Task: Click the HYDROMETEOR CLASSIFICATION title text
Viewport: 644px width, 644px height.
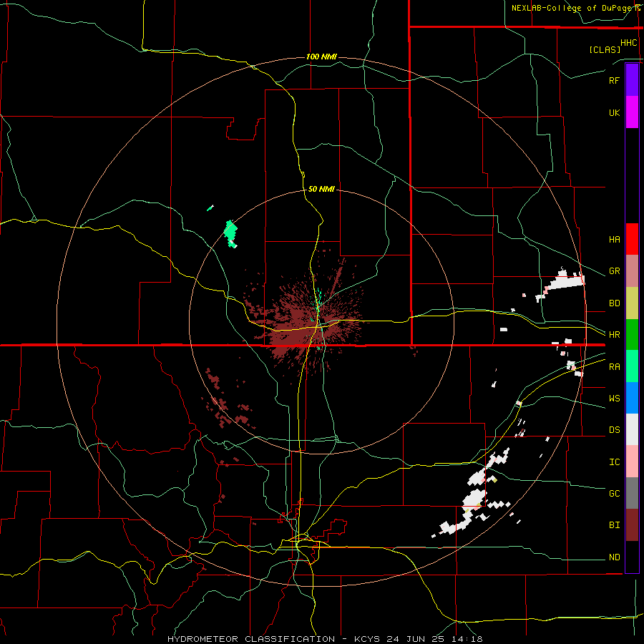Action: tap(251, 639)
